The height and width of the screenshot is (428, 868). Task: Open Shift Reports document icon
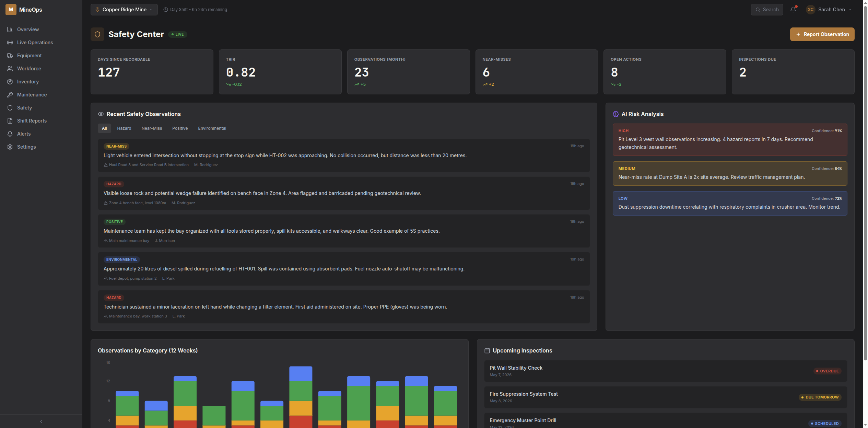(10, 121)
